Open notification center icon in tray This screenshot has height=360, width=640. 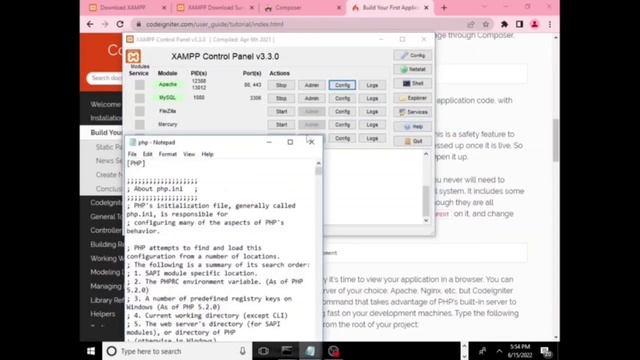(546, 351)
